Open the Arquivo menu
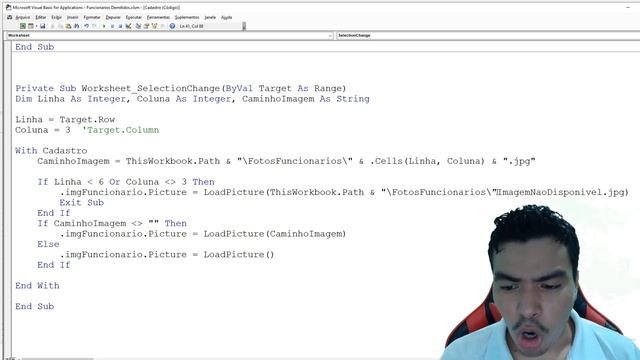Screen dimensions: 640x360 click(23, 18)
